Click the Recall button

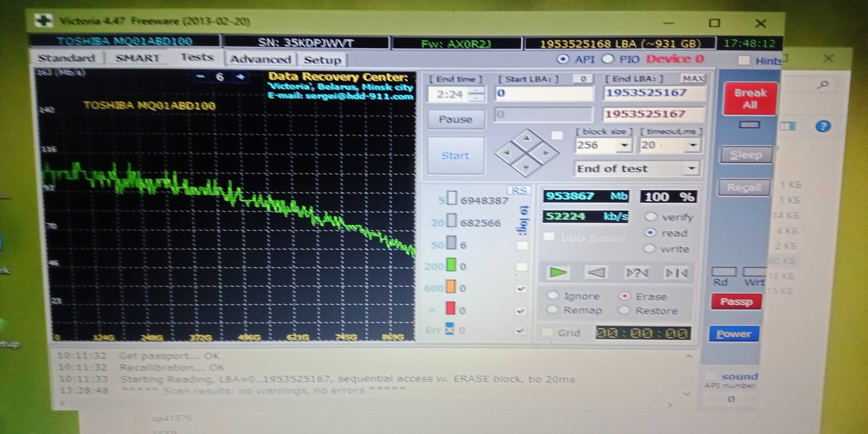[744, 187]
